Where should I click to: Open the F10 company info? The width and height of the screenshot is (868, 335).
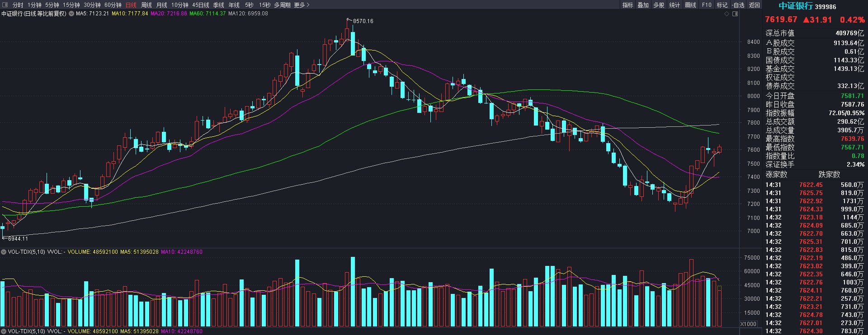pyautogui.click(x=707, y=5)
